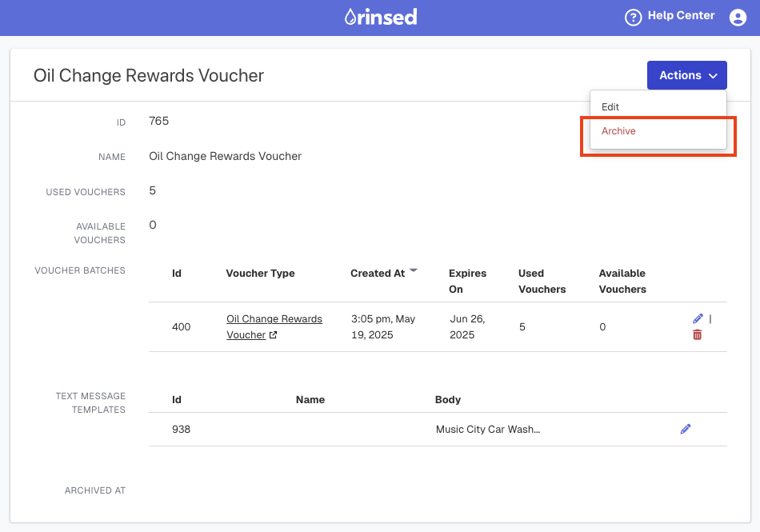Click the chevron on the Actions button
The width and height of the screenshot is (760, 532).
coord(713,75)
